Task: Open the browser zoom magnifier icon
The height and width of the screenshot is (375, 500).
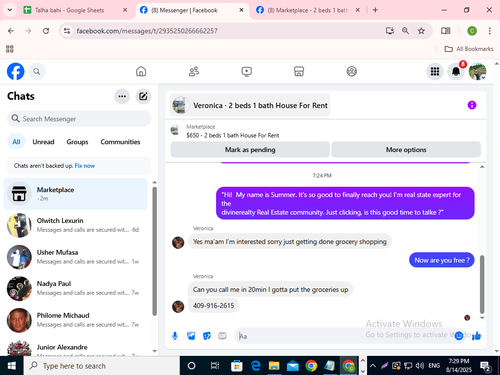Action: [x=405, y=31]
